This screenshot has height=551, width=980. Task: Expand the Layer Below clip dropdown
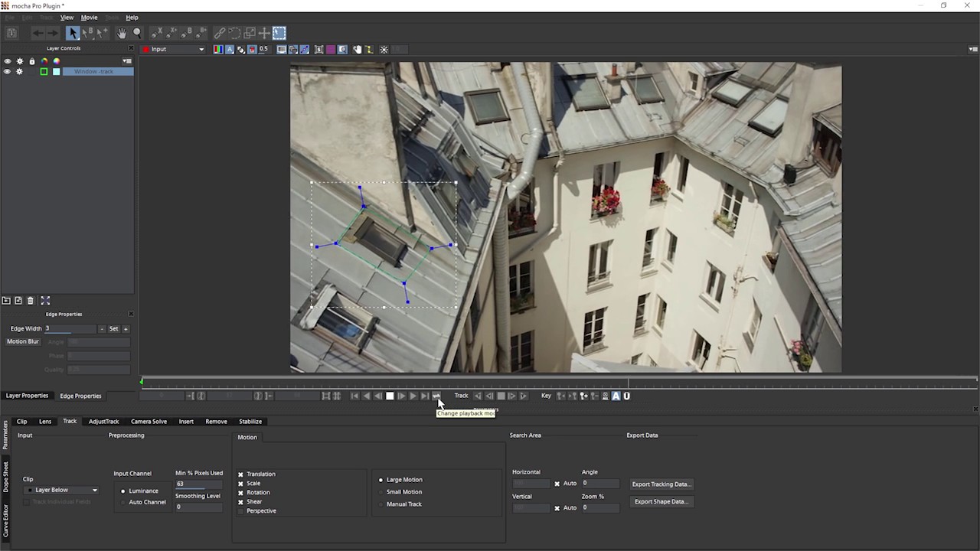click(65, 490)
